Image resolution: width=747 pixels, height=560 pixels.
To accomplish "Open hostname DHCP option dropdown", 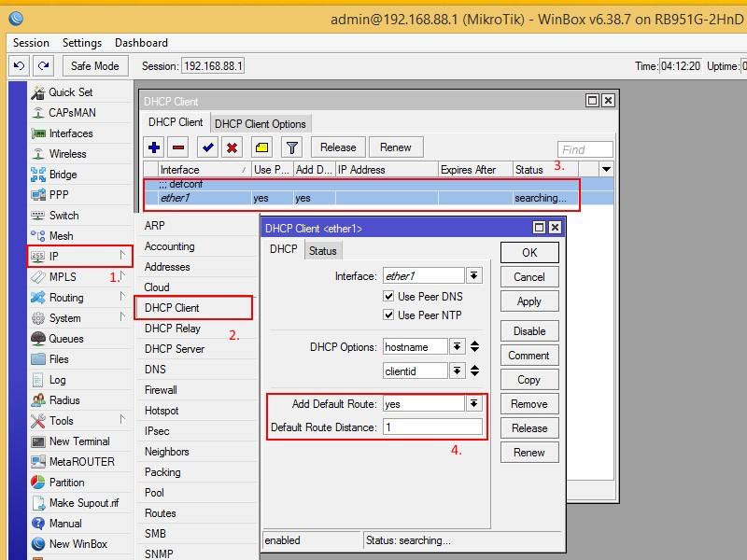I will [x=457, y=346].
